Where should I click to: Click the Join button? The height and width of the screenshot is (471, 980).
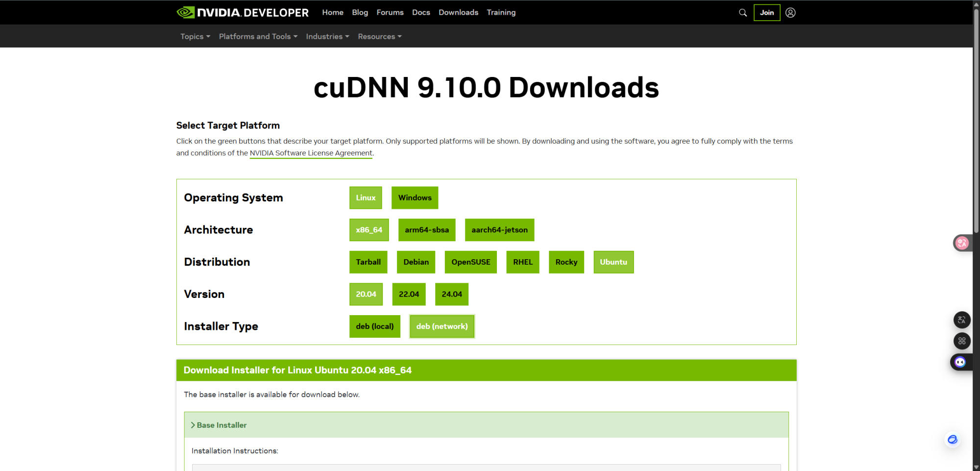[767, 13]
